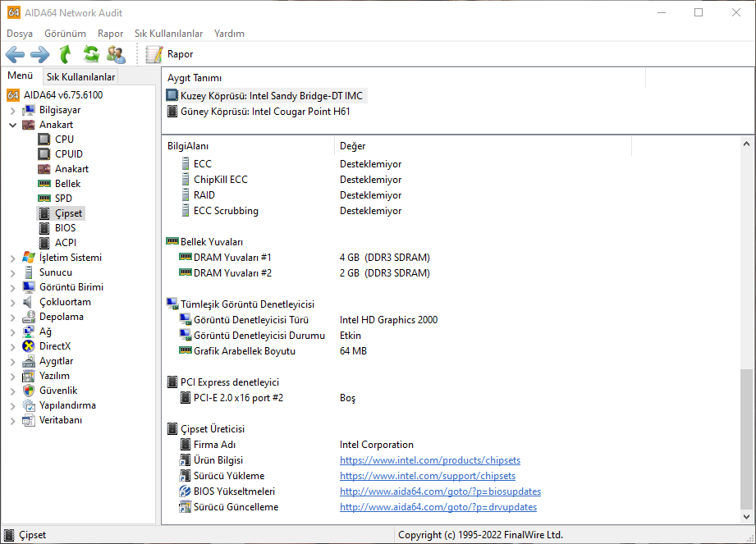Switch to the Sık Kullanılanlar sidebar tab

click(x=80, y=76)
